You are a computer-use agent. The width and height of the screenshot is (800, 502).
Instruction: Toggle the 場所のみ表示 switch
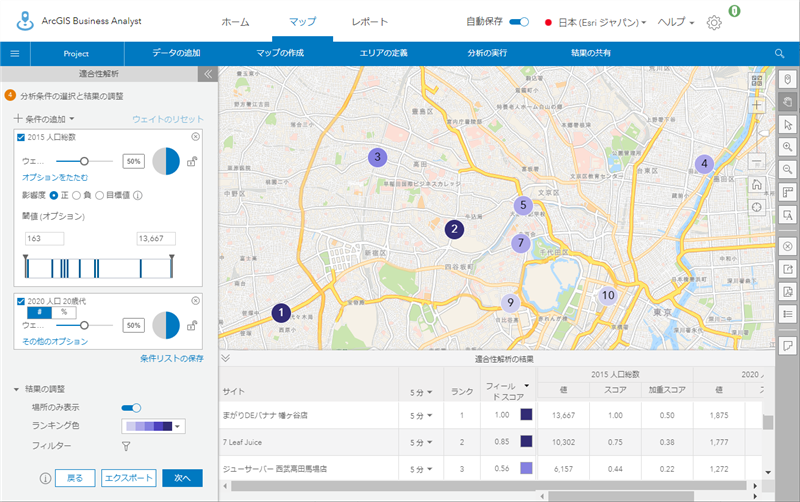tap(131, 407)
